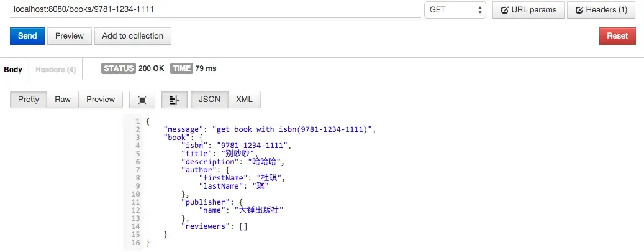Click the 200 OK status text
Viewport: 644px width, 252px height.
(x=151, y=68)
